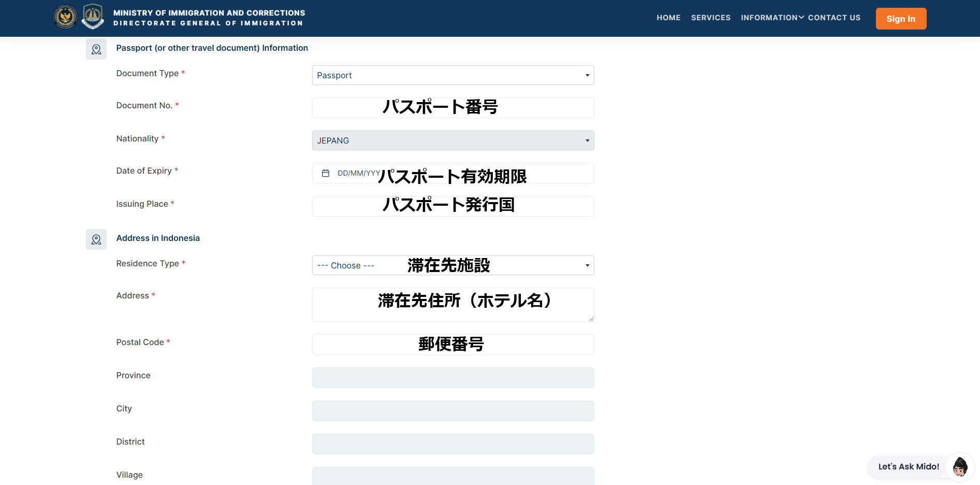Expand the Information menu in navbar
The image size is (980, 485).
[x=772, y=18]
